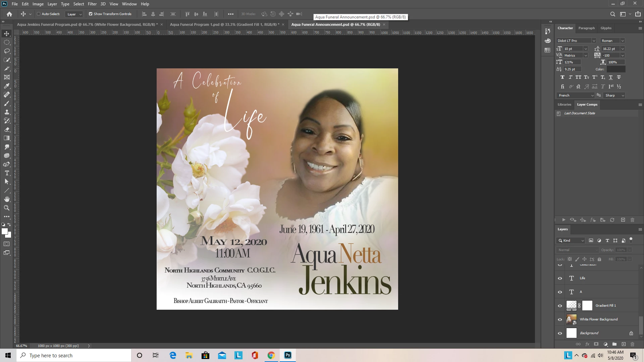Hide the White Flower Background layer
The width and height of the screenshot is (644, 362).
(560, 319)
